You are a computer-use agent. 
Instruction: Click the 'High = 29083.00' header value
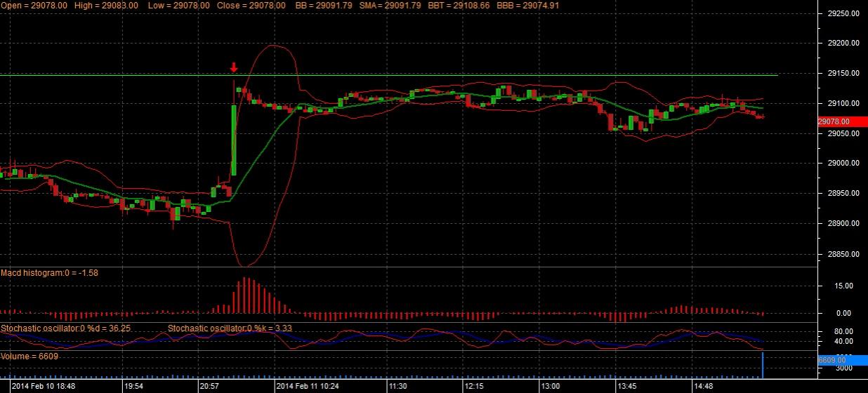click(x=106, y=5)
